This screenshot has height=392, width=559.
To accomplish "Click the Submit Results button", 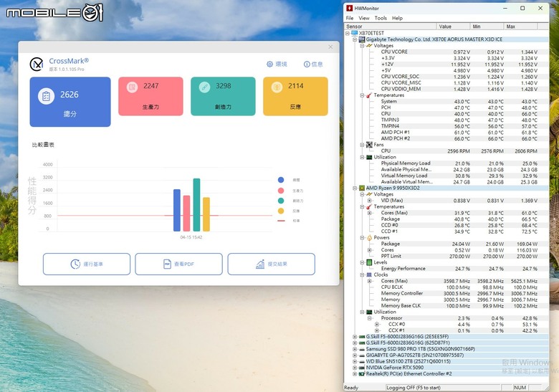I will click(272, 264).
